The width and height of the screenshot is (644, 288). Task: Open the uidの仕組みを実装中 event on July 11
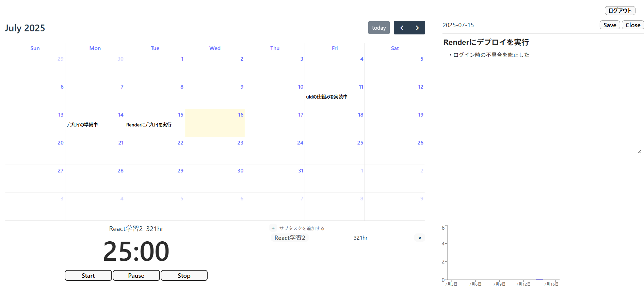(327, 97)
